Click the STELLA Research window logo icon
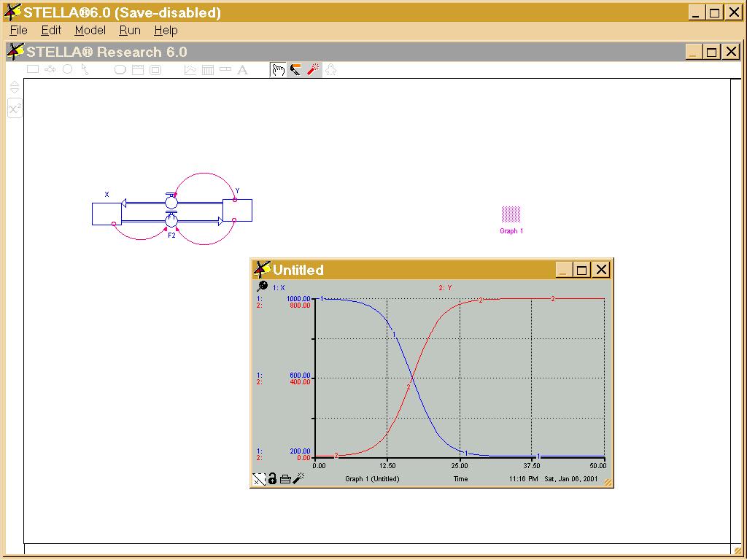The width and height of the screenshot is (747, 560). (x=16, y=52)
